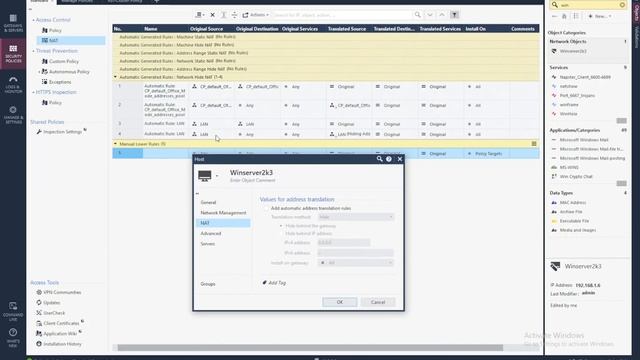
Task: Click the home icon in objects panel toolbar
Action: pyautogui.click(x=564, y=16)
